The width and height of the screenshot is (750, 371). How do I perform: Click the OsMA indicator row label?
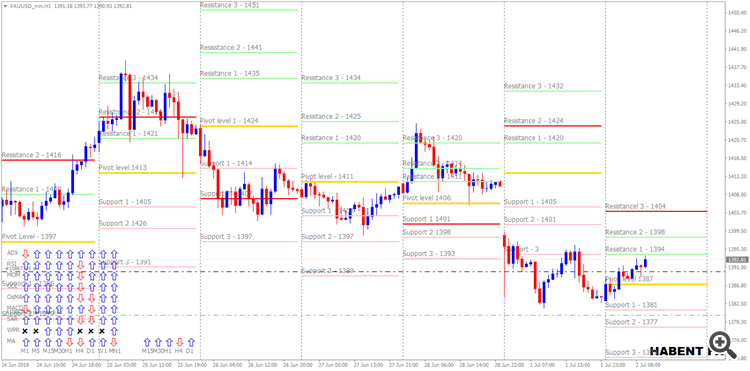click(x=14, y=297)
